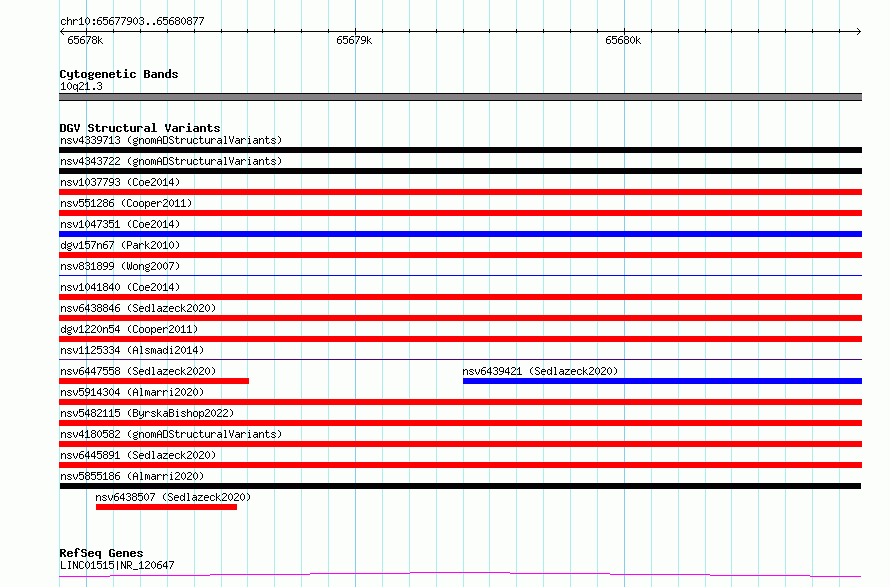
Task: Select variant label nsv1037793 (Coe2014)
Action: [120, 182]
